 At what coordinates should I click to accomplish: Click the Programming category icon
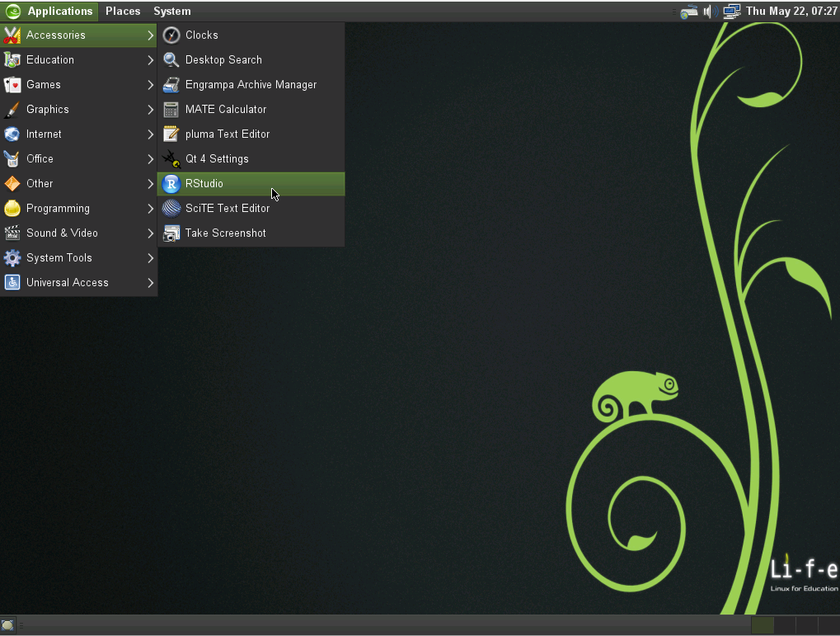point(12,208)
